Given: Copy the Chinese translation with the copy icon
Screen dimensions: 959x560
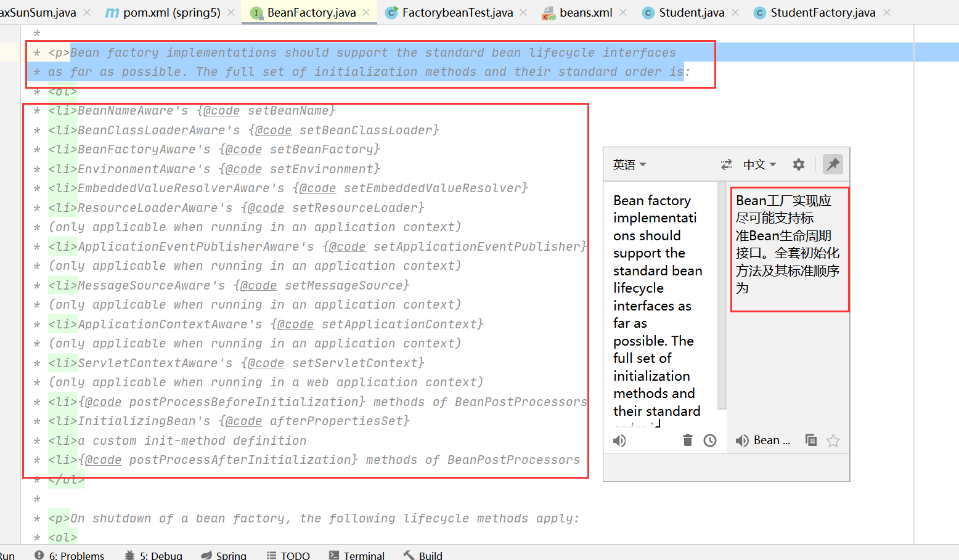Looking at the screenshot, I should [810, 440].
